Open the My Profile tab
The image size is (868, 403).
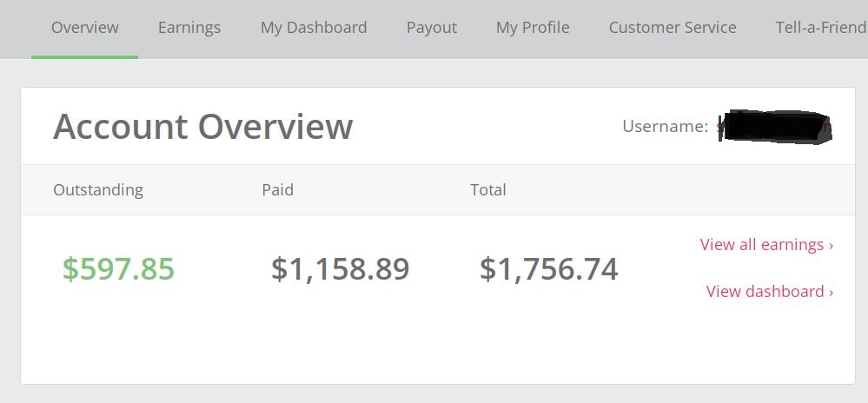[533, 28]
